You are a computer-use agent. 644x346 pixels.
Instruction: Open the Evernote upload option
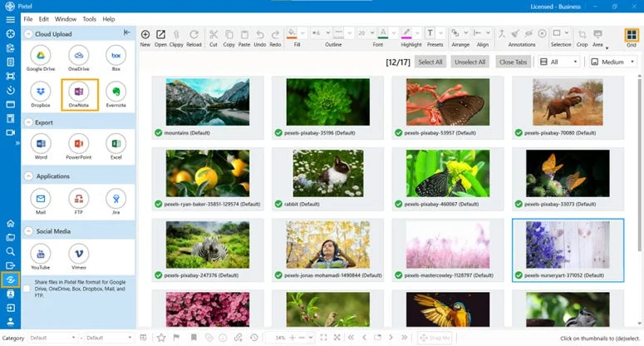pyautogui.click(x=116, y=91)
